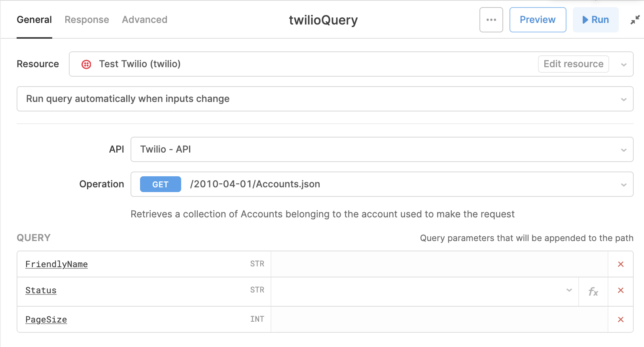Click the Twilio resource logo icon
The width and height of the screenshot is (644, 347).
[86, 64]
